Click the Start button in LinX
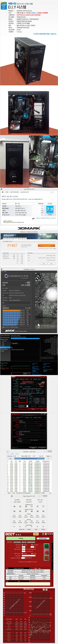 click(x=11, y=458)
